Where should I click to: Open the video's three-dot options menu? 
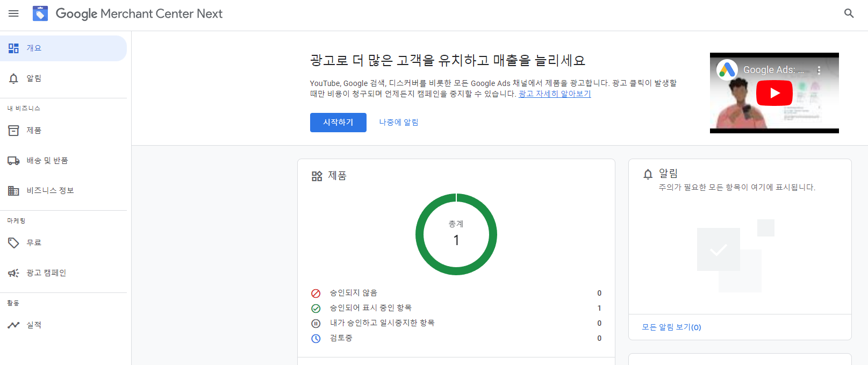[x=819, y=70]
